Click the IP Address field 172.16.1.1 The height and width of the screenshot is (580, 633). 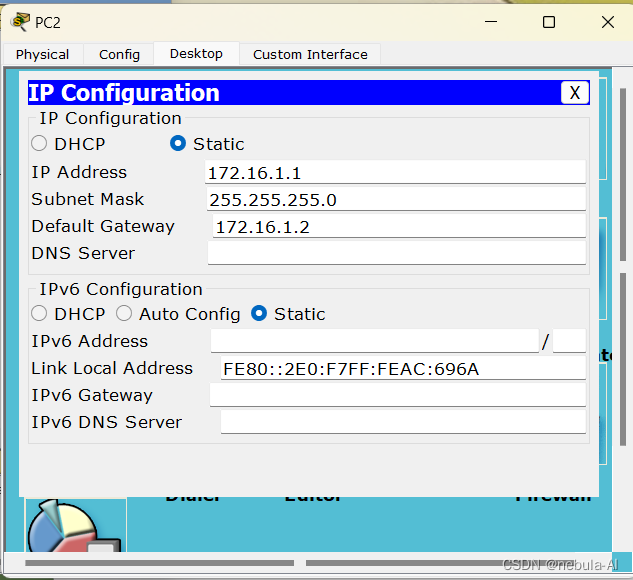pyautogui.click(x=395, y=172)
